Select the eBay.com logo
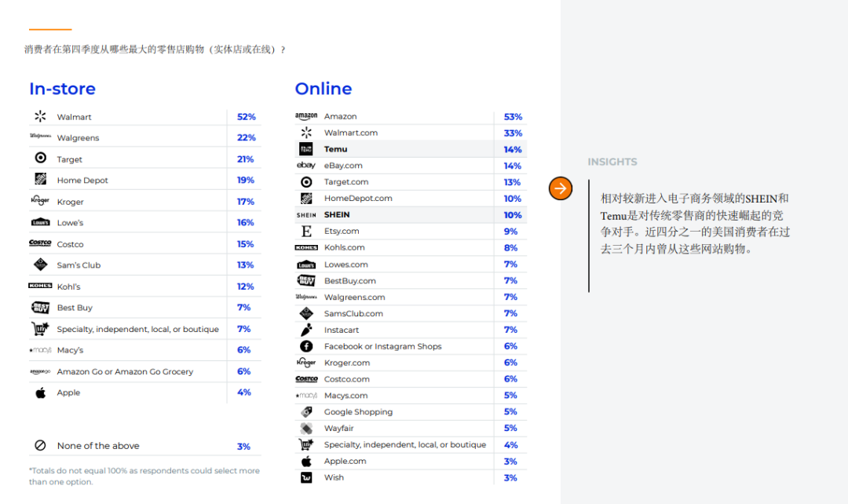This screenshot has height=504, width=848. coord(305,165)
